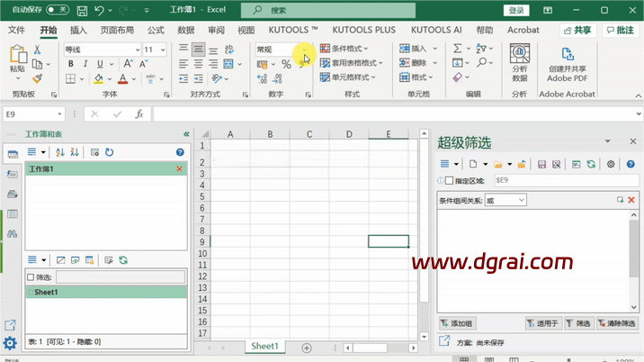Open Kutools navigation settings gear icon
This screenshot has width=644, height=362.
(10, 343)
